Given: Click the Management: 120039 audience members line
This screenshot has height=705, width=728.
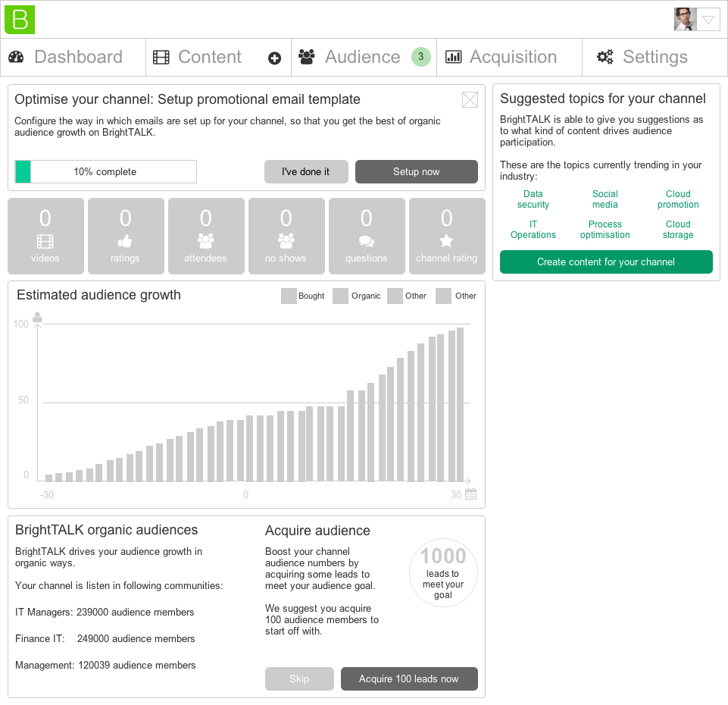Looking at the screenshot, I should click(x=105, y=665).
